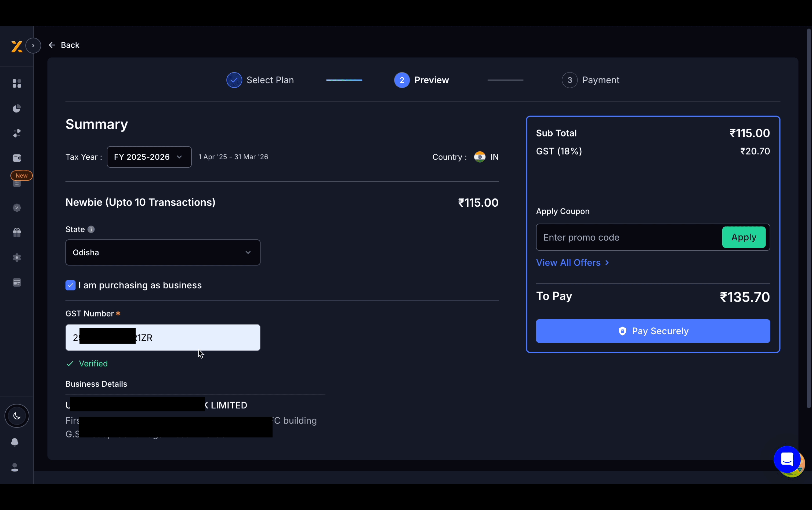Open the dashboard grid icon in sidebar
This screenshot has height=510, width=812.
pyautogui.click(x=17, y=83)
